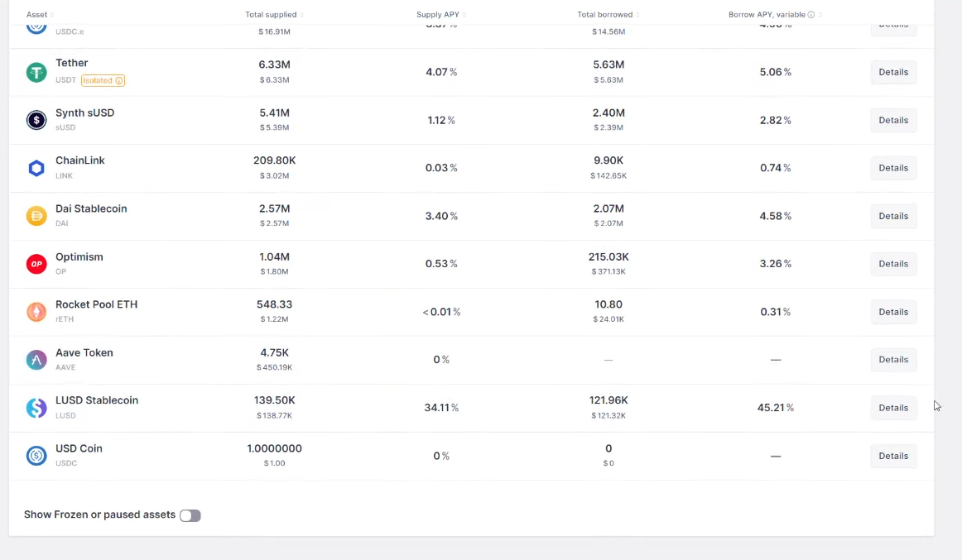Click the Synth sUSD token icon

36,120
